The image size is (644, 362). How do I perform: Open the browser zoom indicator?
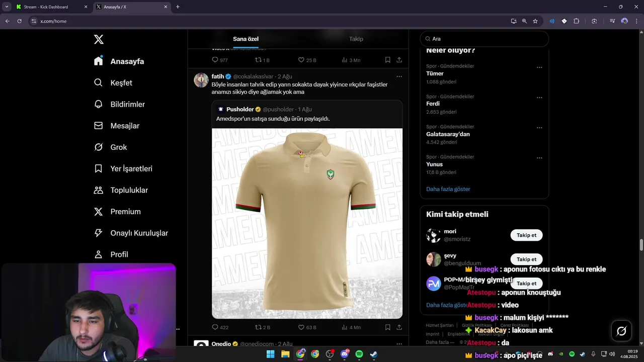(524, 21)
